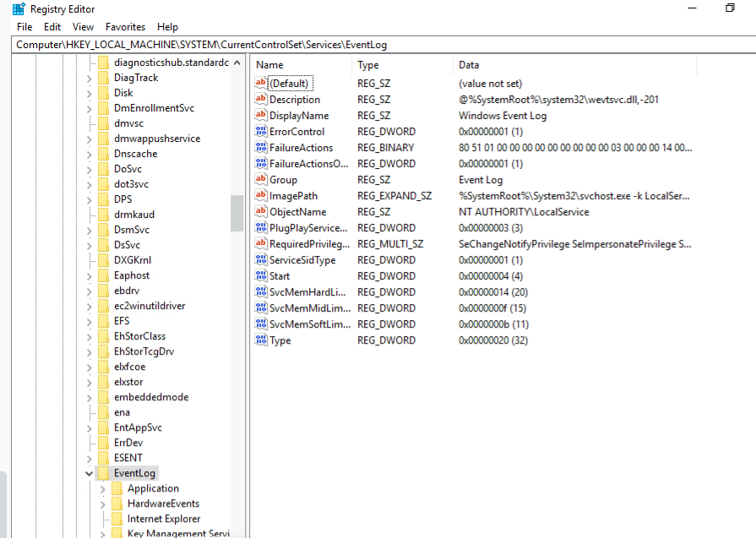756x538 pixels.
Task: Click the folder icon of Dnscache key
Action: [103, 154]
